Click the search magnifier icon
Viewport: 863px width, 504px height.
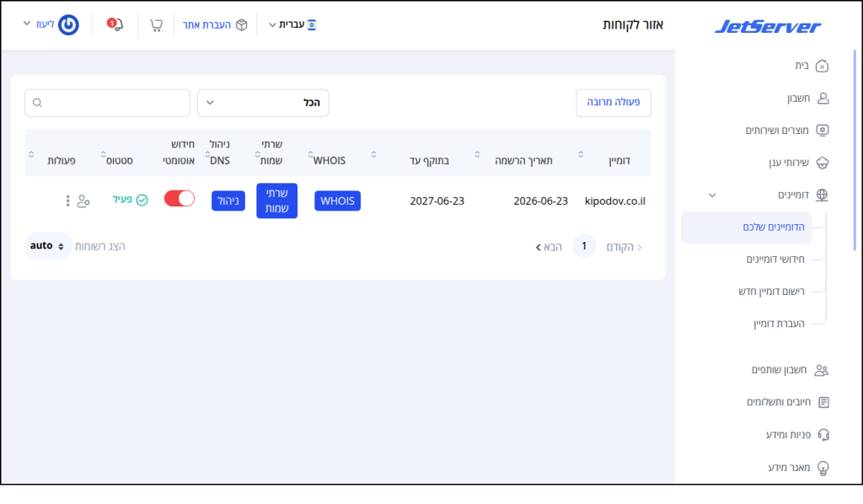[37, 103]
